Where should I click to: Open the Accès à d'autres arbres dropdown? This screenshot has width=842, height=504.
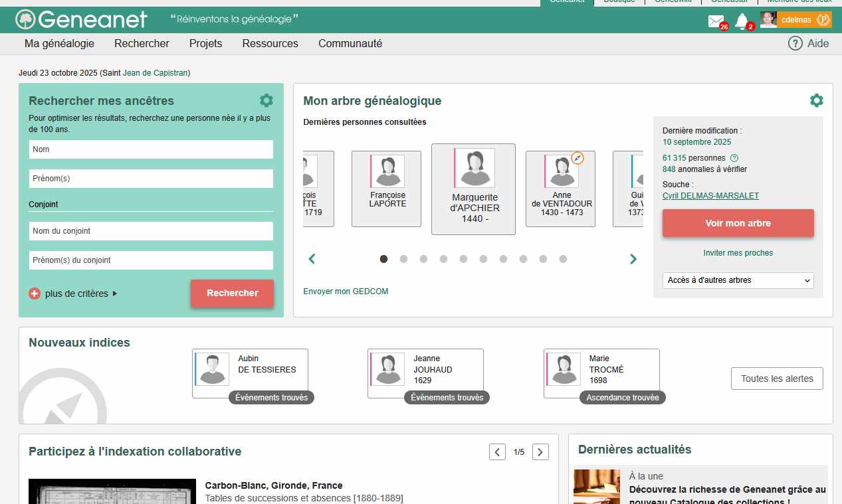(738, 280)
